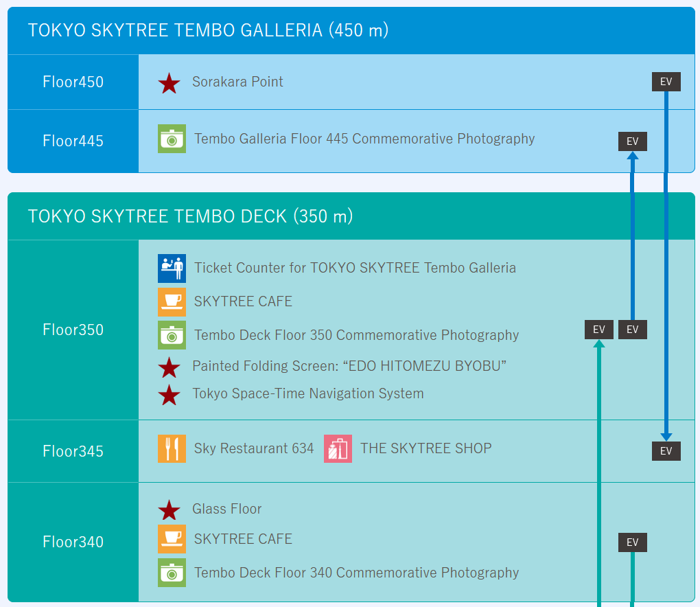The height and width of the screenshot is (607, 700).
Task: Select Ticket Counter for TOKYO SKYTREE Tembo Galleria
Action: point(355,268)
